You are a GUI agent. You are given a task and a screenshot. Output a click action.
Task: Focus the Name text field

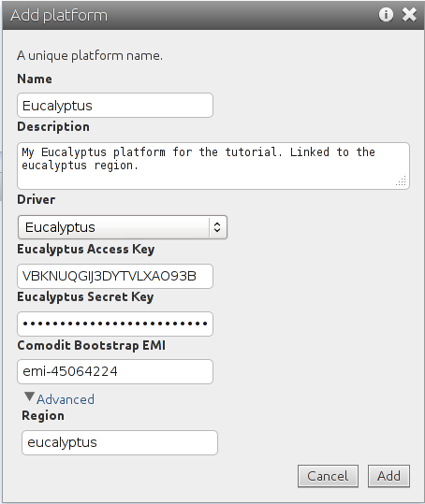point(115,106)
